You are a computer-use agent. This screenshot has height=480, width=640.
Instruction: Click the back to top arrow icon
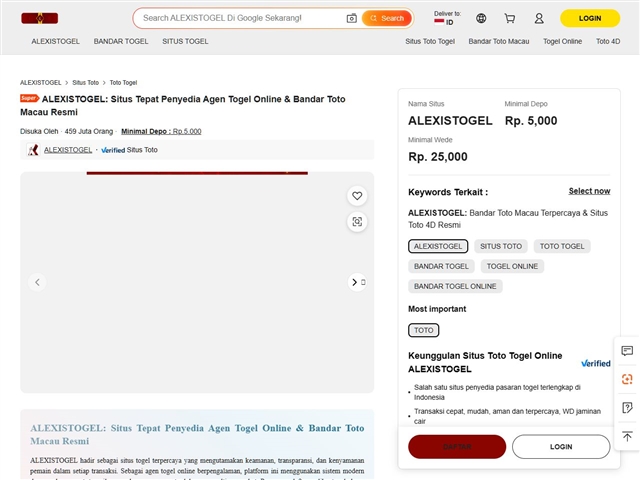(627, 436)
